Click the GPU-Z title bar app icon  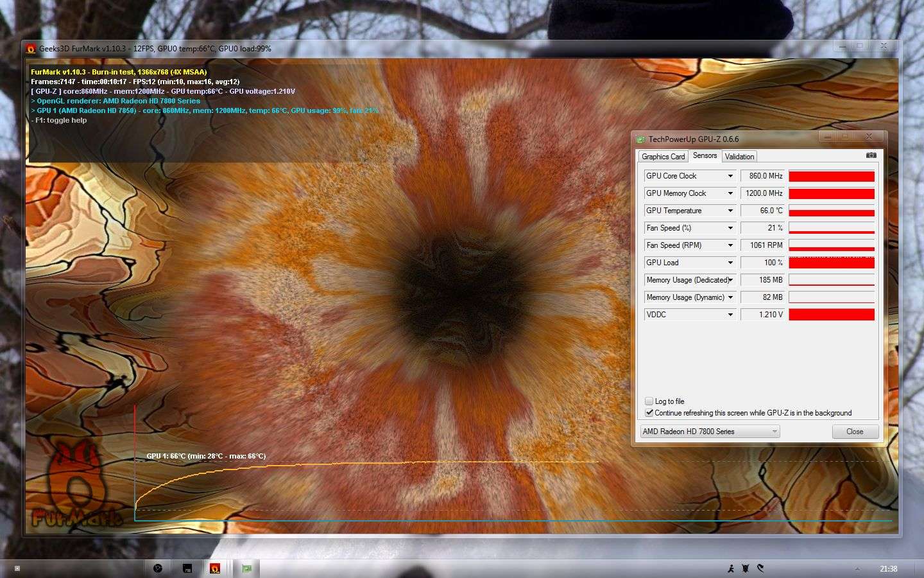pos(640,139)
